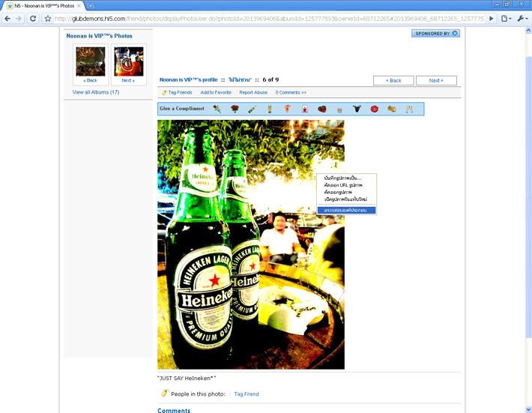Click the vertical scrollbar up arrow

pos(528,31)
